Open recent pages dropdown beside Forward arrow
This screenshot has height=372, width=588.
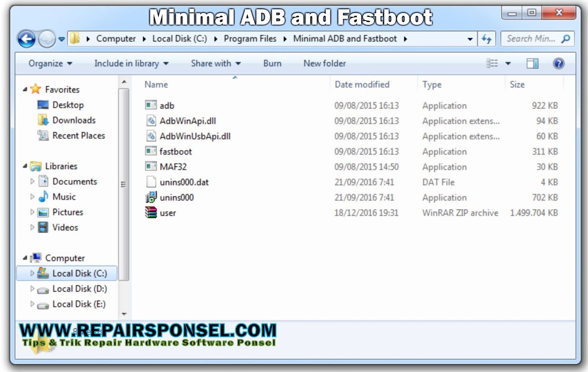[61, 39]
